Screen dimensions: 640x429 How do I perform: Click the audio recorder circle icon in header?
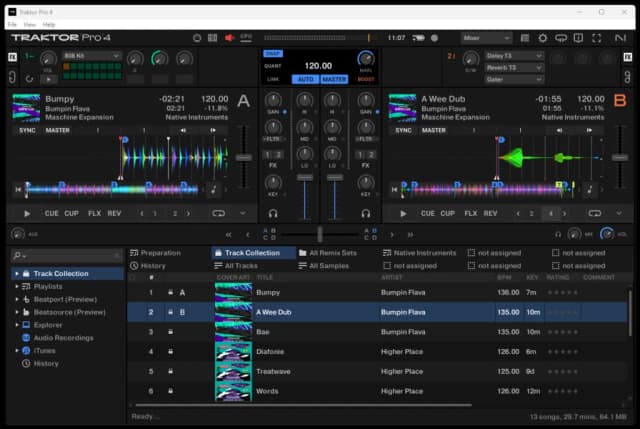[x=435, y=38]
